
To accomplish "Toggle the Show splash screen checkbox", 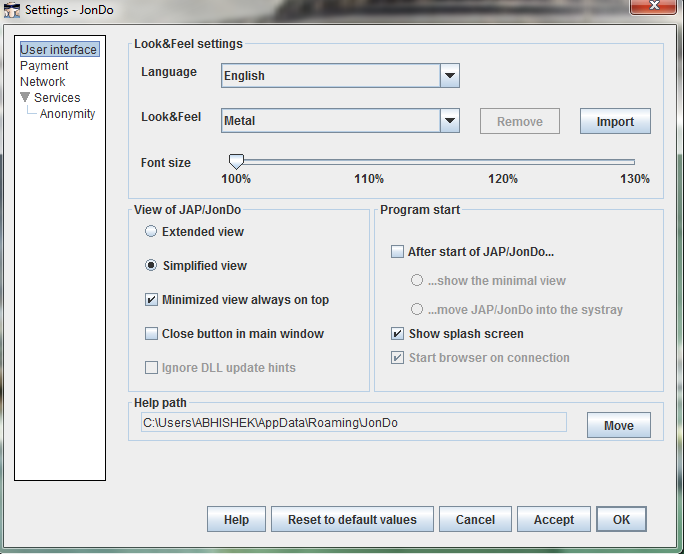I will (x=397, y=334).
